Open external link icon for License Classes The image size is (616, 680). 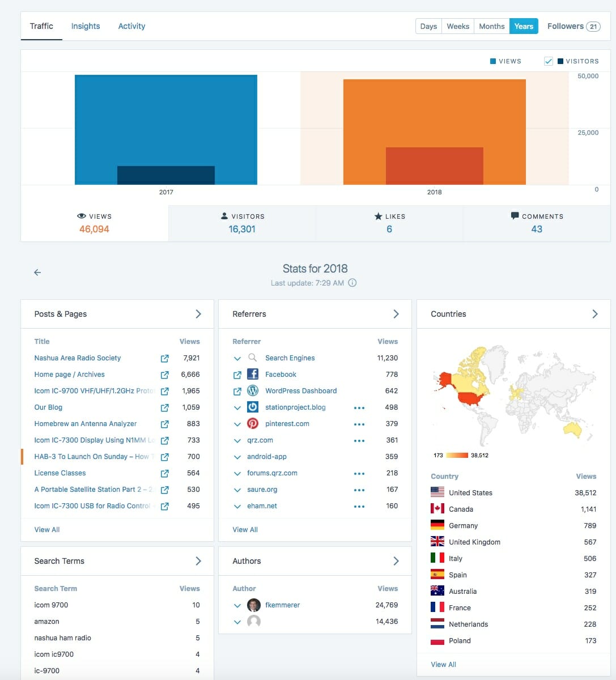click(x=164, y=473)
